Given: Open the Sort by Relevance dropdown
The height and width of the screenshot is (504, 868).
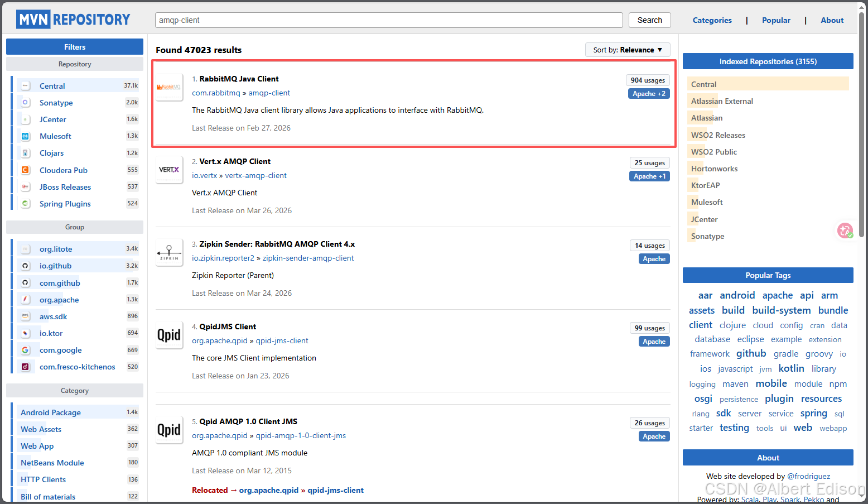Looking at the screenshot, I should click(x=628, y=50).
